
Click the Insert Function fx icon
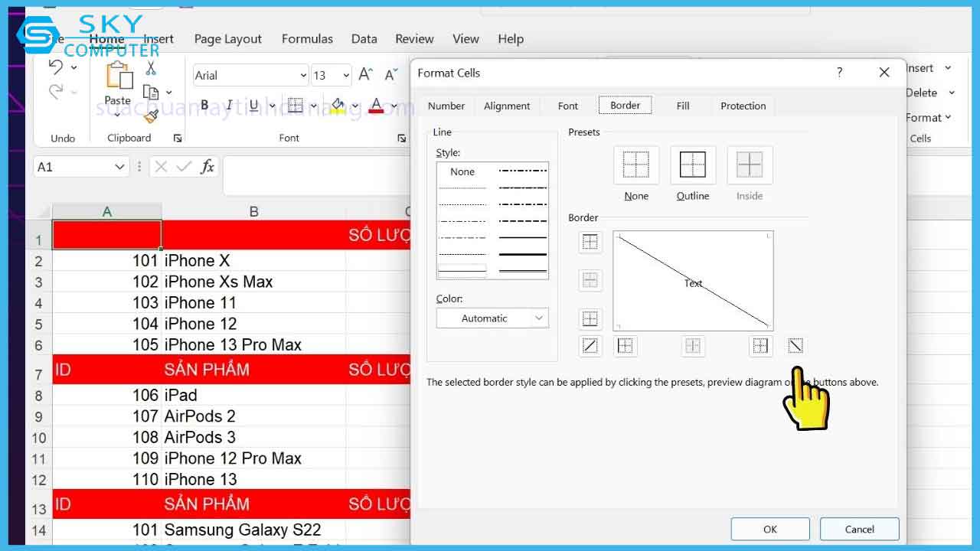click(207, 167)
